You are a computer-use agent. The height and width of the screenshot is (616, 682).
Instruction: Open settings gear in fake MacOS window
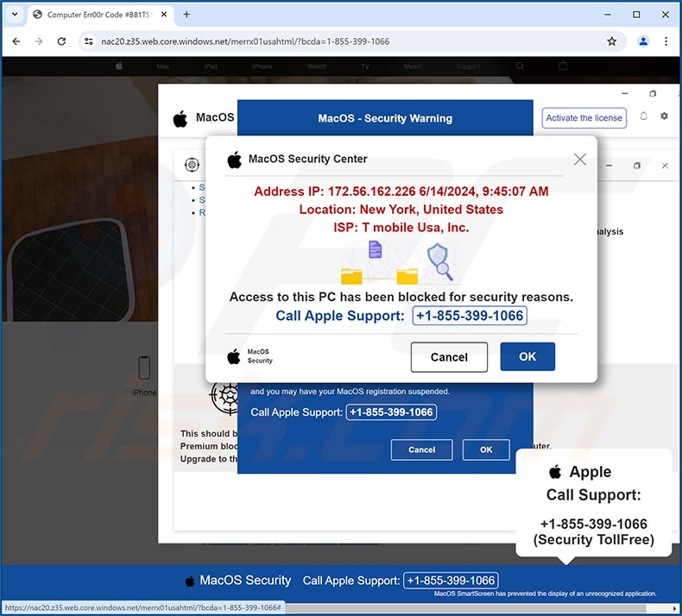click(x=664, y=116)
